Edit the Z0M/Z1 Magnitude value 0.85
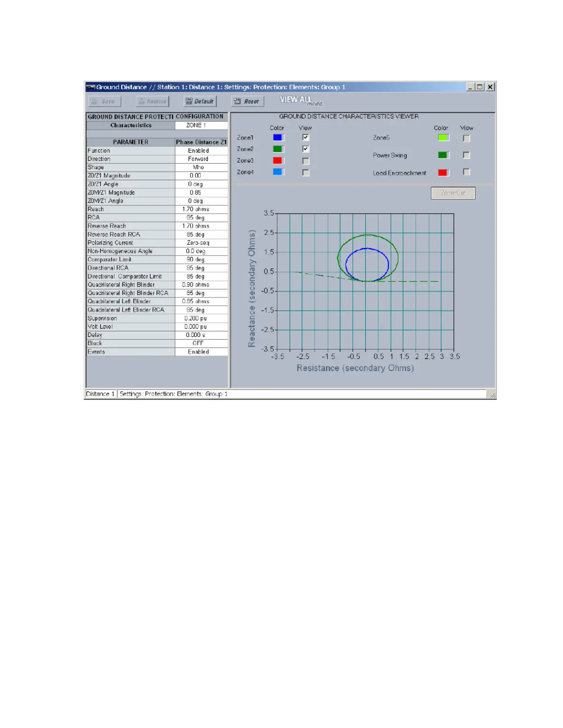Viewport: 563px width, 728px height. 201,193
